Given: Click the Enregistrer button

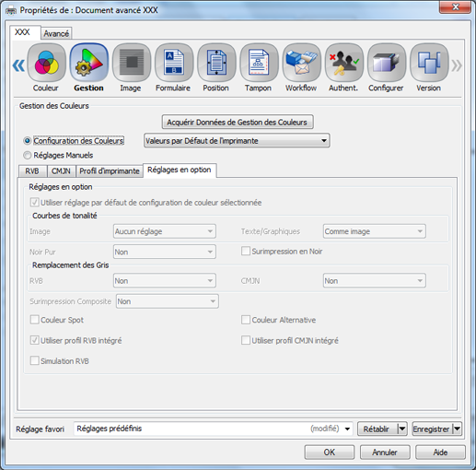Looking at the screenshot, I should pos(432,429).
